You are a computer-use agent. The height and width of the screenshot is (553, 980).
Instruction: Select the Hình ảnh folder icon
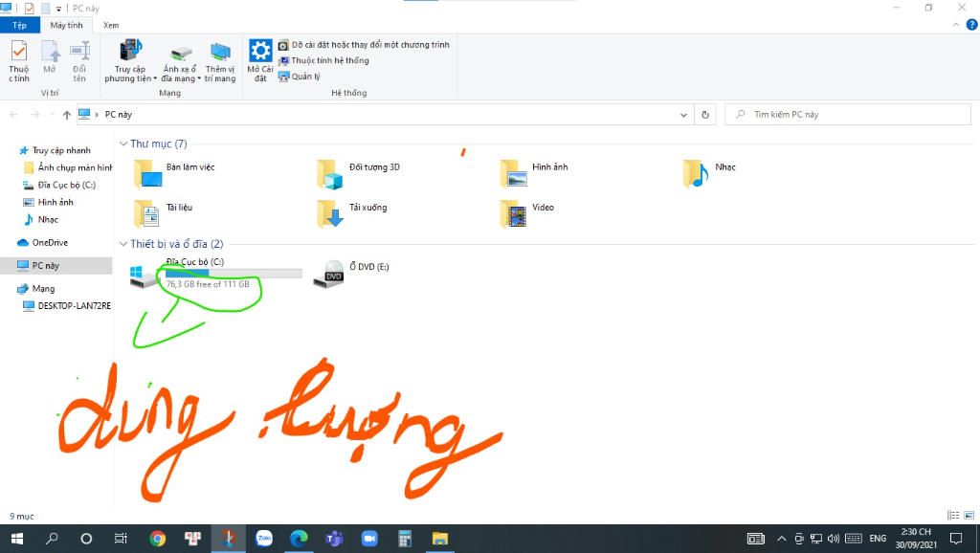[x=514, y=174]
